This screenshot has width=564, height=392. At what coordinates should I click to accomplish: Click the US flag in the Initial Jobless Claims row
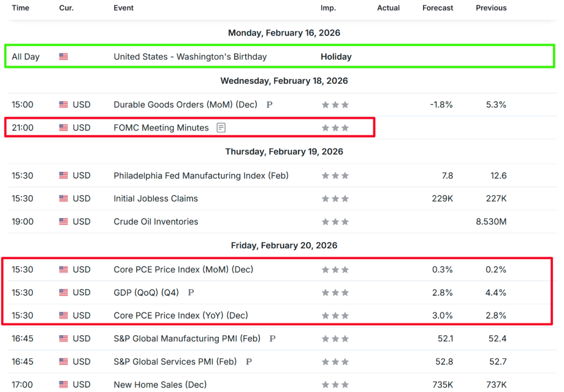coord(63,199)
